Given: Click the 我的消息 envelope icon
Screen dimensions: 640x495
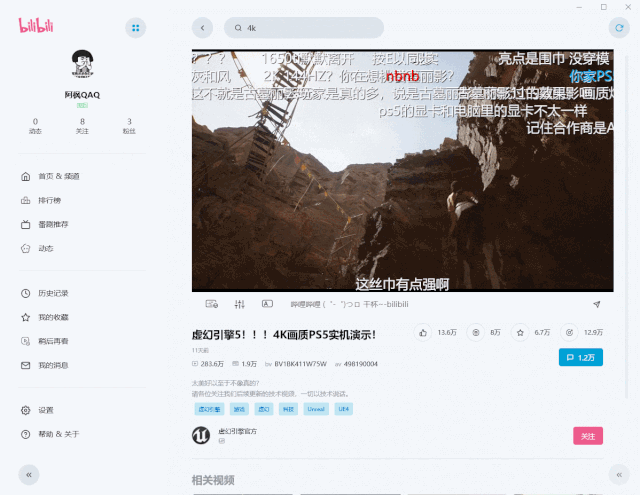Looking at the screenshot, I should (26, 365).
